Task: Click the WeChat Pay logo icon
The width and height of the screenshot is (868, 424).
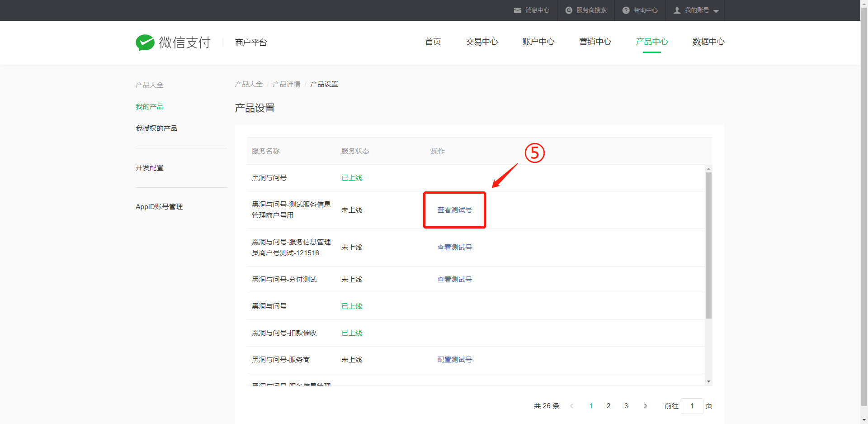Action: pyautogui.click(x=145, y=43)
